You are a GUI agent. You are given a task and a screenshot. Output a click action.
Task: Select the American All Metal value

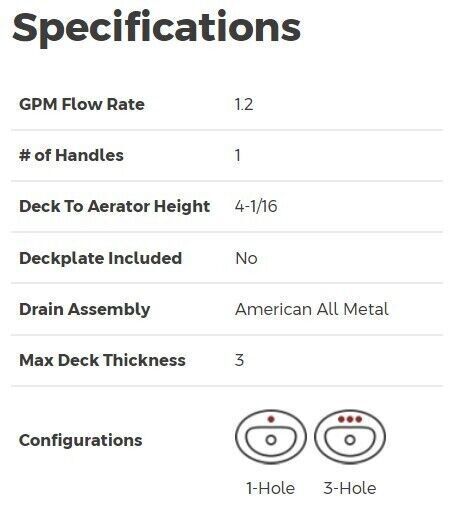click(x=312, y=309)
